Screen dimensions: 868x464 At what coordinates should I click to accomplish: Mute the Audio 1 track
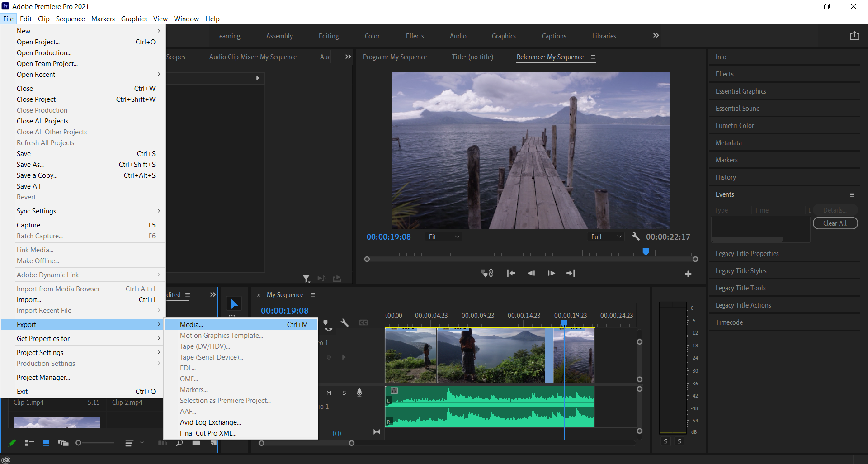click(x=329, y=393)
